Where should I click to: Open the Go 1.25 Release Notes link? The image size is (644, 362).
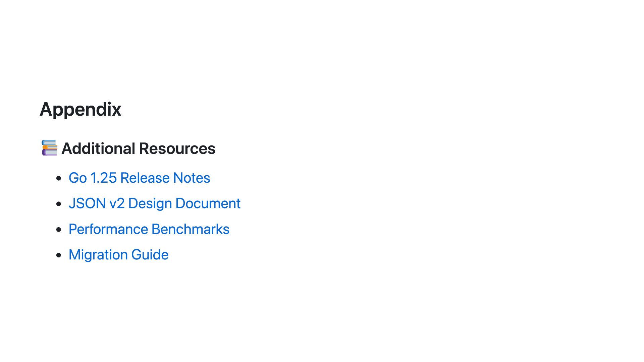(x=139, y=178)
